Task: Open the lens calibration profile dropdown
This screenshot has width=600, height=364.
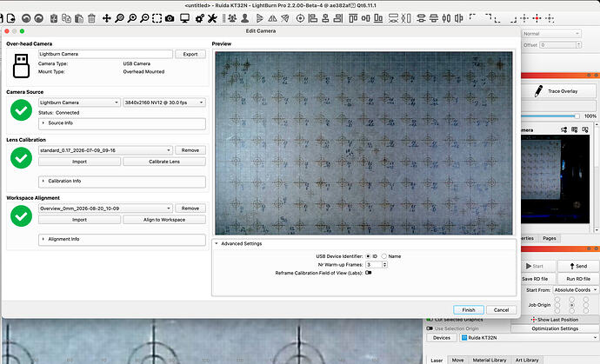Action: 105,150
